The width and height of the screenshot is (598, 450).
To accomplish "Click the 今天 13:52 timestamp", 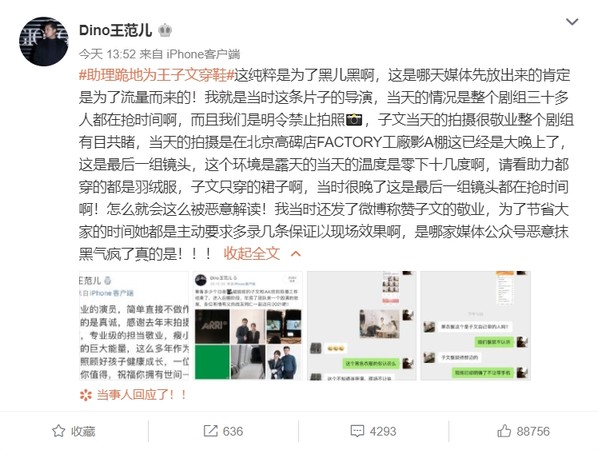I will point(107,54).
